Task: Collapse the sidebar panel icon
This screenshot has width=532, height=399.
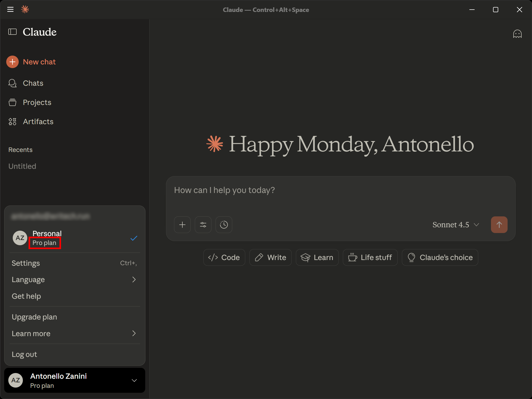Action: (12, 32)
